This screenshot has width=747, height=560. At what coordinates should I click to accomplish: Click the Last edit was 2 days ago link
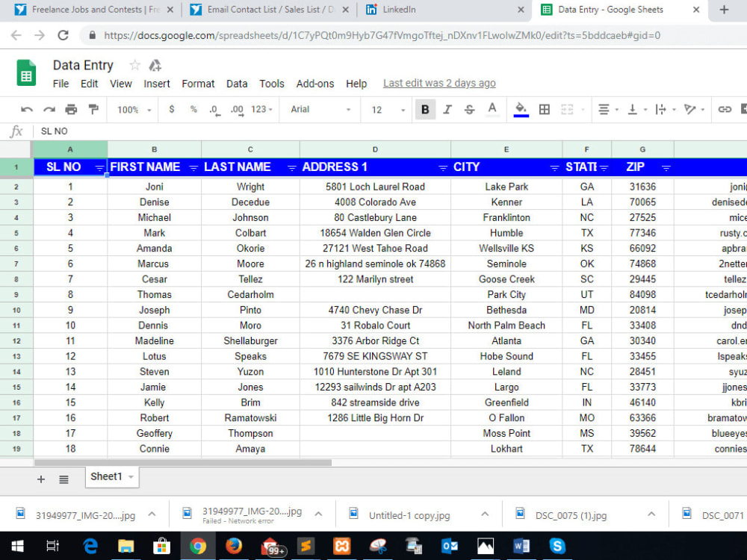coord(439,84)
